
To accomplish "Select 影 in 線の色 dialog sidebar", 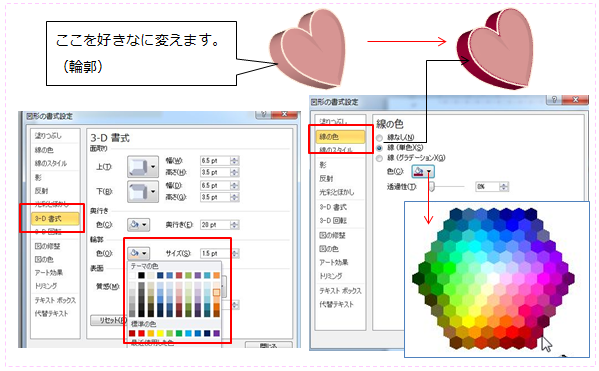I will pos(323,165).
